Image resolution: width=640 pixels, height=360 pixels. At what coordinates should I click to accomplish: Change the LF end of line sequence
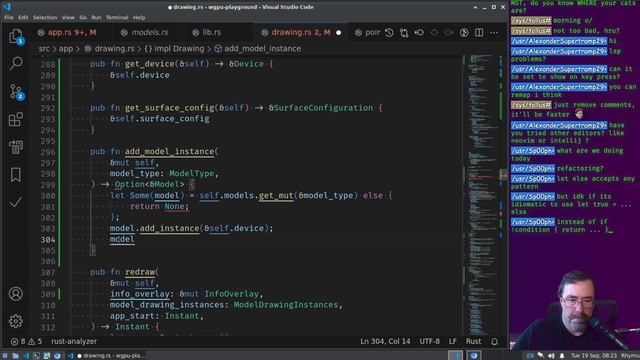453,341
